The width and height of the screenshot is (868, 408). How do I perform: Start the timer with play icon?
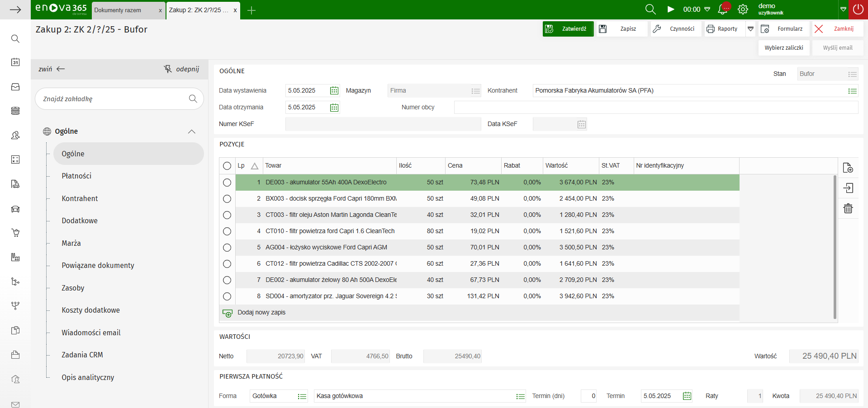671,9
